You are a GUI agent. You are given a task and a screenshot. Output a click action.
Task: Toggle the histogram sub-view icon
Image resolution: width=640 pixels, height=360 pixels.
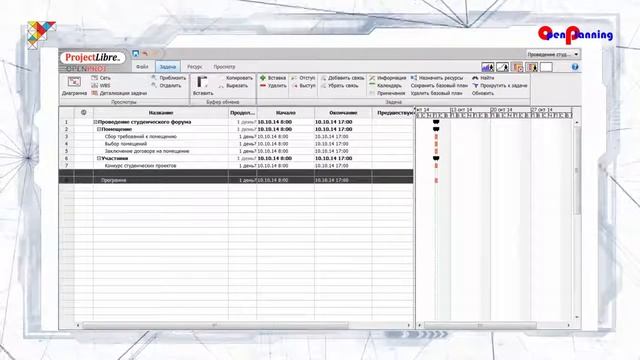(487, 67)
